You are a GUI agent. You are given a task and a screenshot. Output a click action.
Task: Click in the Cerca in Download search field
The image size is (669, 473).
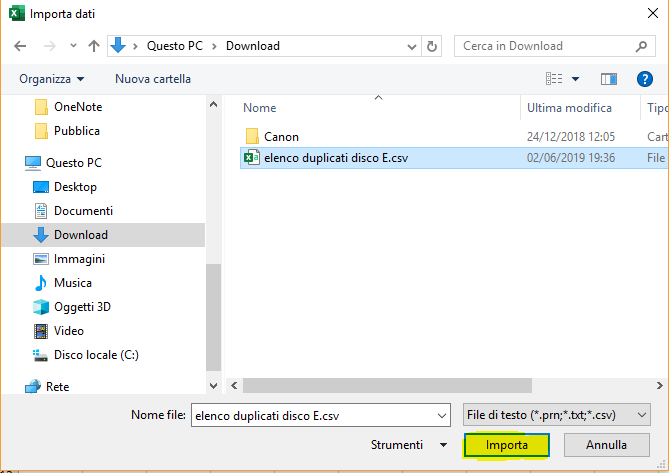point(545,46)
